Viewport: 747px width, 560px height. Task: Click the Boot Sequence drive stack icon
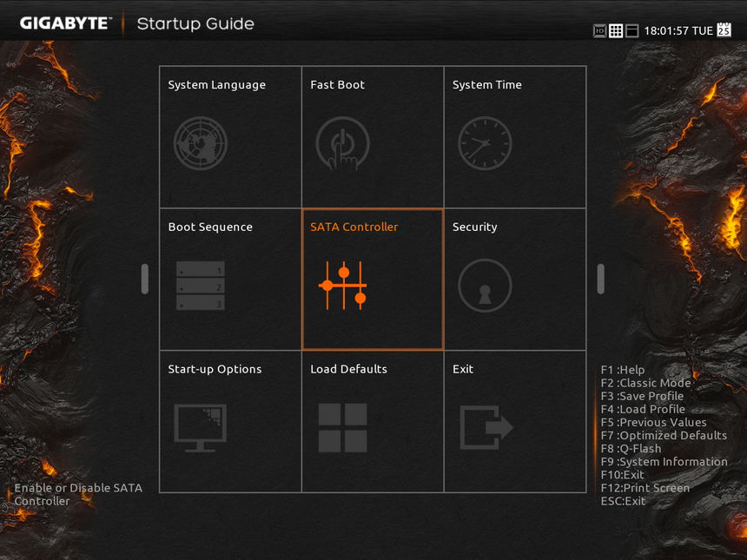(x=200, y=286)
